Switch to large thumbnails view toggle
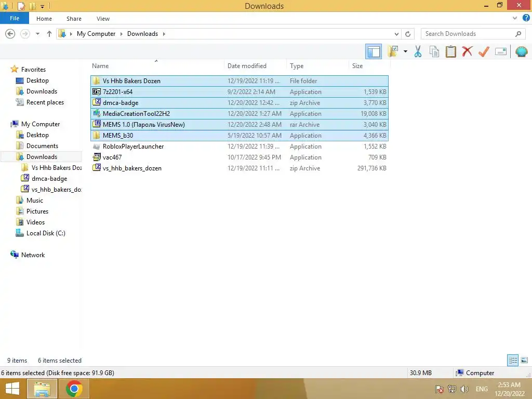532x399 pixels. pyautogui.click(x=524, y=360)
